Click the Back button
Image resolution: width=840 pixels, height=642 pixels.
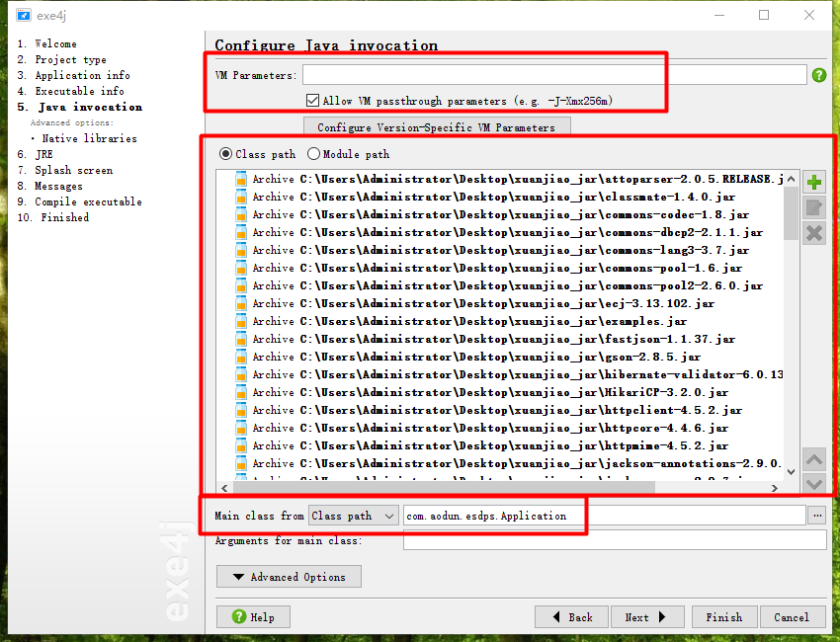tap(571, 617)
